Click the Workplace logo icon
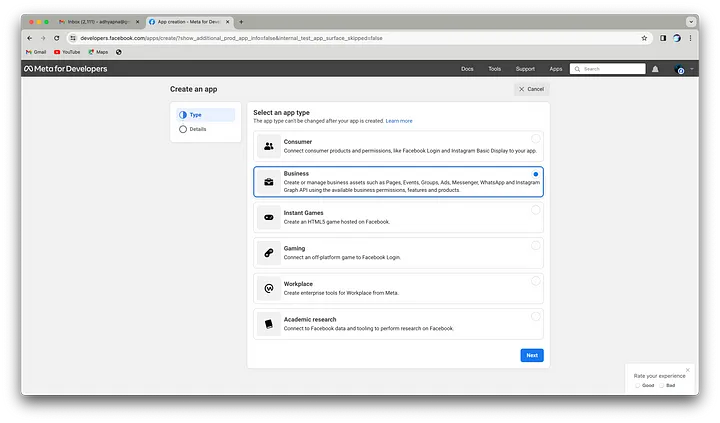Image resolution: width=720 pixels, height=423 pixels. click(269, 288)
